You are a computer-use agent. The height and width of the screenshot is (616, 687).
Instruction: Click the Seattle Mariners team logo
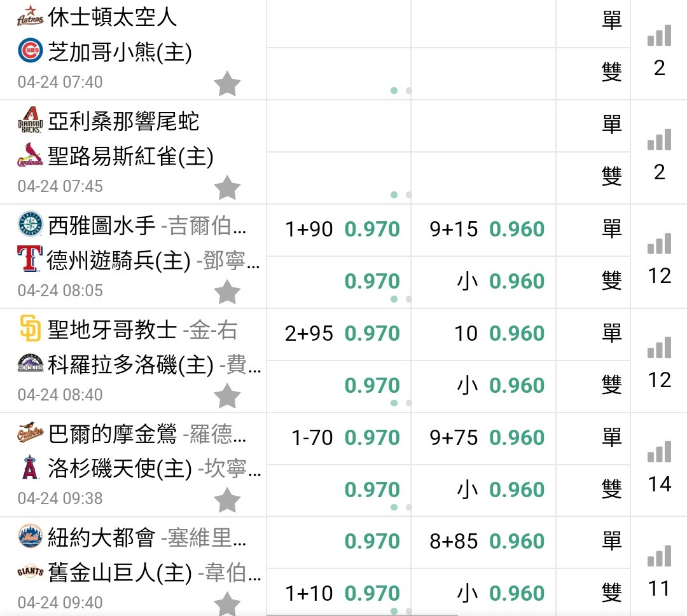point(31,224)
